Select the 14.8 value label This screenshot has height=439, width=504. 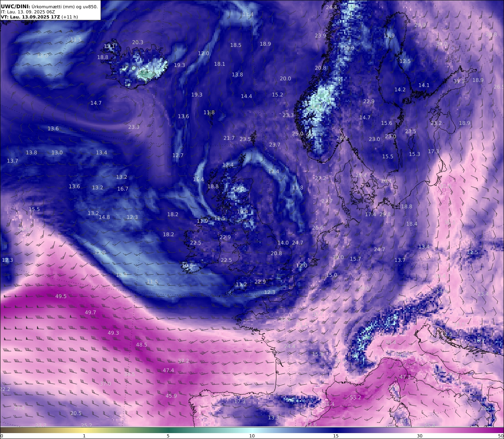point(104,217)
